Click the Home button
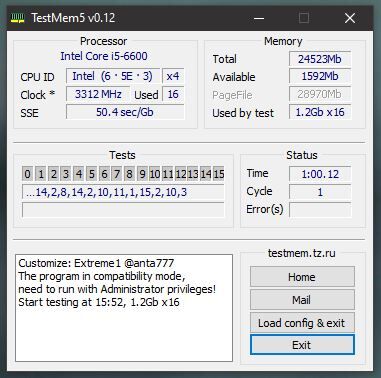Screen dimensions: 381x378 [x=302, y=277]
